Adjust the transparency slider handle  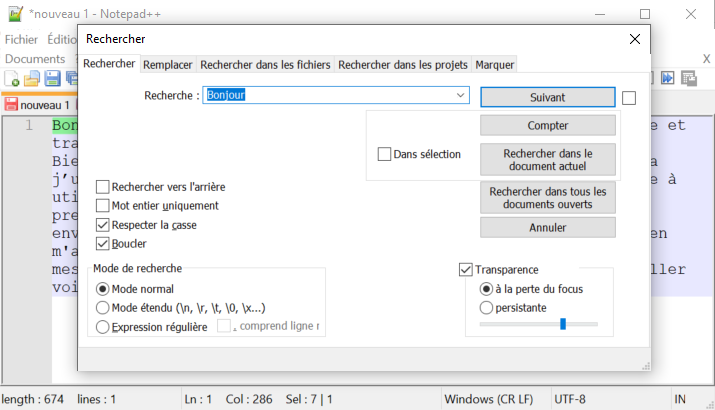pyautogui.click(x=563, y=324)
